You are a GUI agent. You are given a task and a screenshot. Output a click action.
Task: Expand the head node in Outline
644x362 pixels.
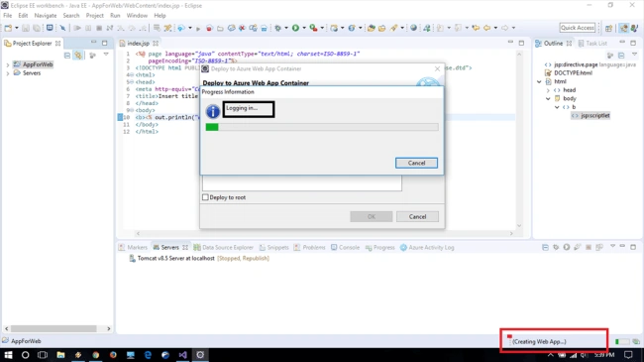548,90
